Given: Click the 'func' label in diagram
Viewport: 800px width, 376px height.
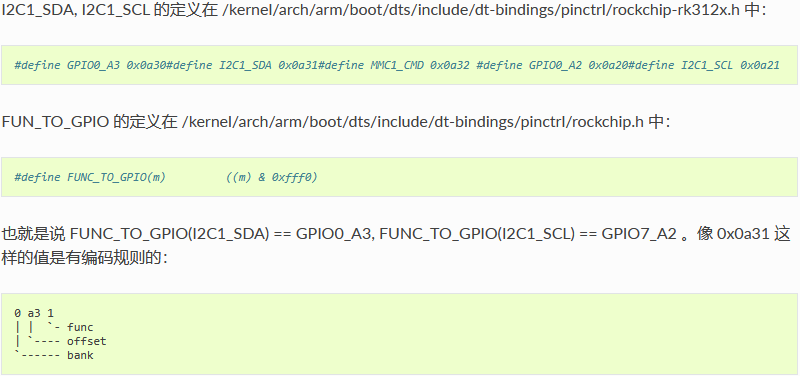Looking at the screenshot, I should tap(80, 327).
